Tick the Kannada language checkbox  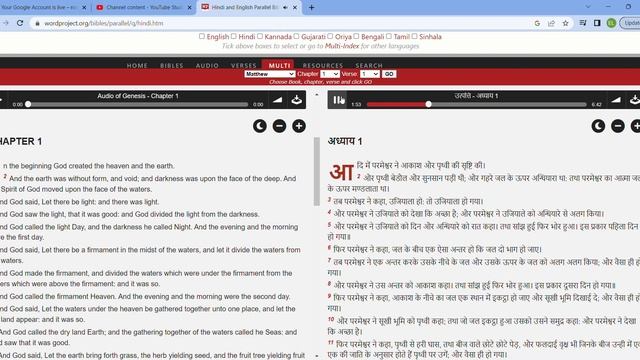(260, 36)
